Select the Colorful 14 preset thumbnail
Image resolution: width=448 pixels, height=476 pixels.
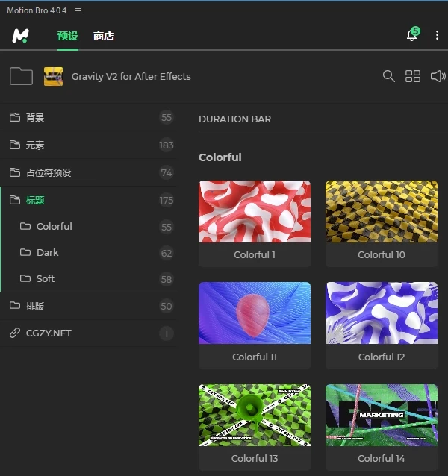pos(381,416)
